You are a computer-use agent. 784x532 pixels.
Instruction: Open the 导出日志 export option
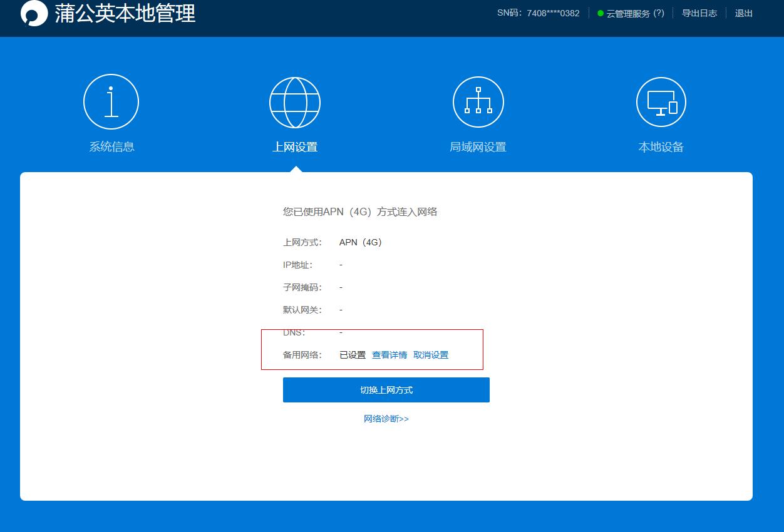[x=699, y=13]
